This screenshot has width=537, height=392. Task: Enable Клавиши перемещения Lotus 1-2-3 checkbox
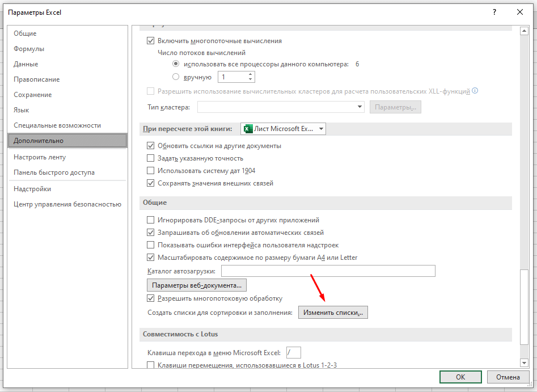tap(150, 365)
